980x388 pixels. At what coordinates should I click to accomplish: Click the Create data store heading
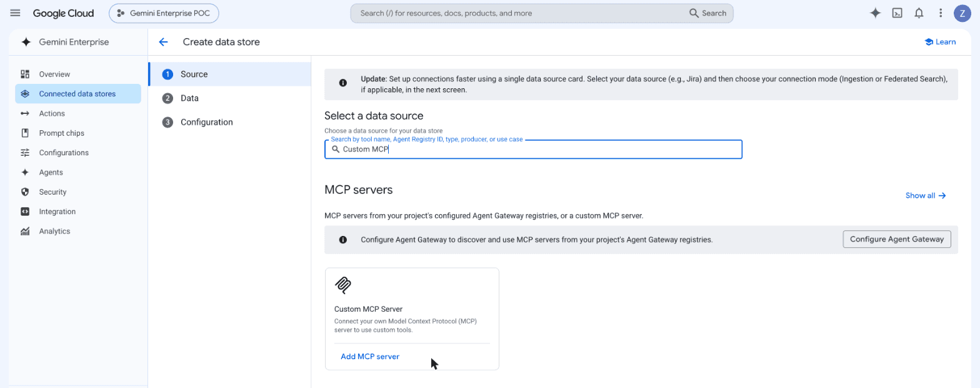(221, 42)
